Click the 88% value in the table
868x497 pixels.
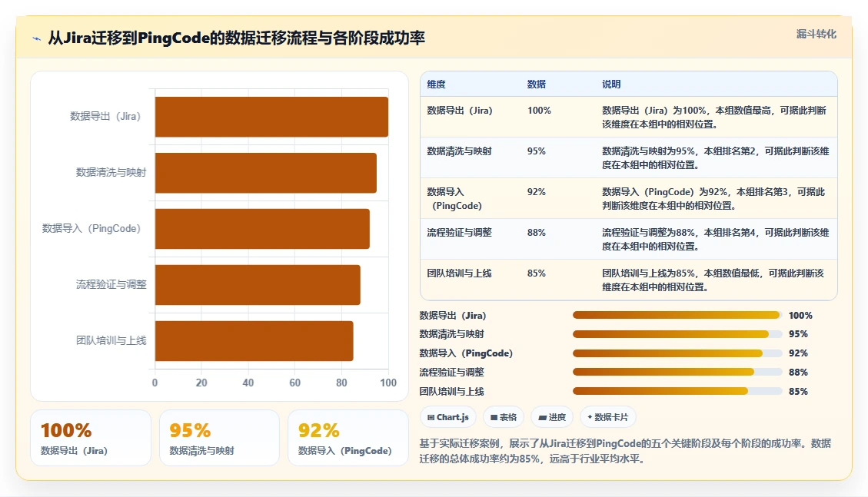tap(537, 232)
